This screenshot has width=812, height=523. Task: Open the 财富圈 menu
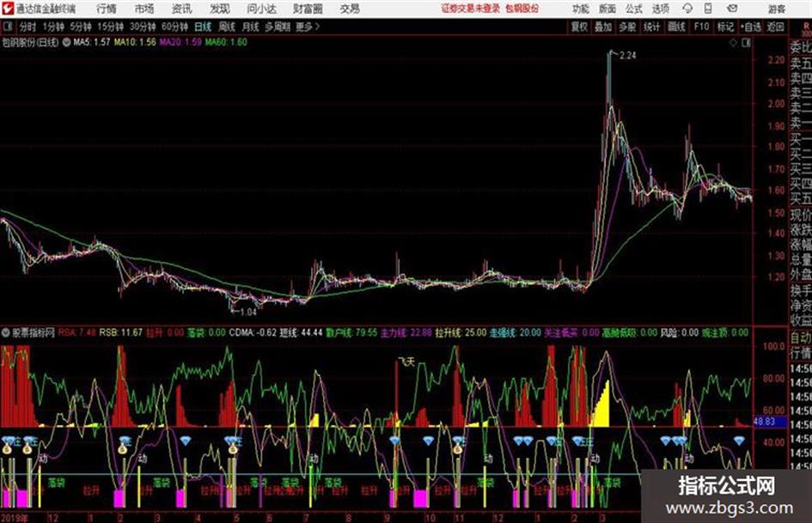click(x=308, y=9)
